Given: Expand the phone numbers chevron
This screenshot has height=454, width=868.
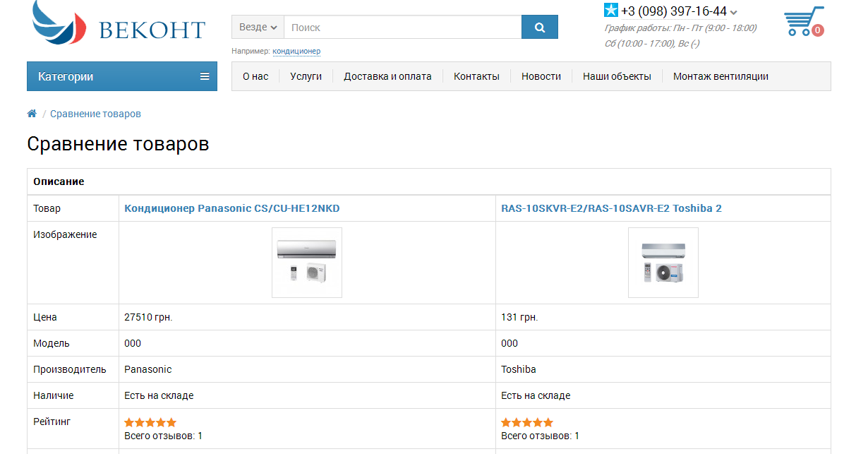Looking at the screenshot, I should (x=734, y=12).
